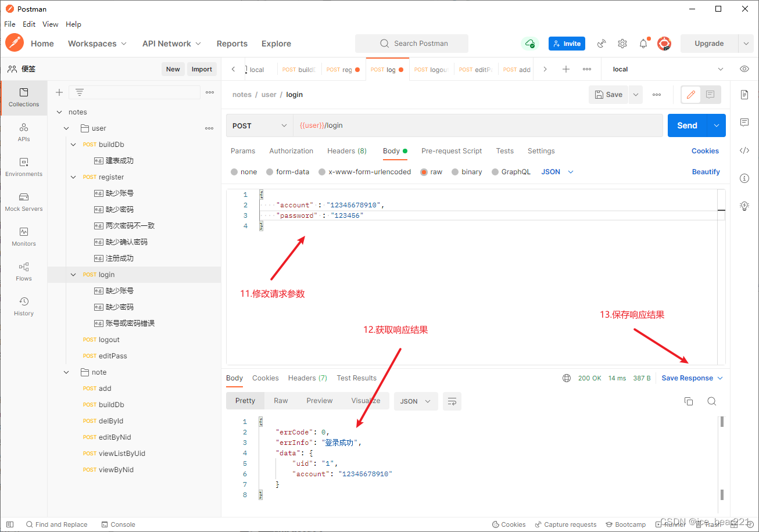Open settings gear icon in header
This screenshot has height=532, width=759.
622,44
